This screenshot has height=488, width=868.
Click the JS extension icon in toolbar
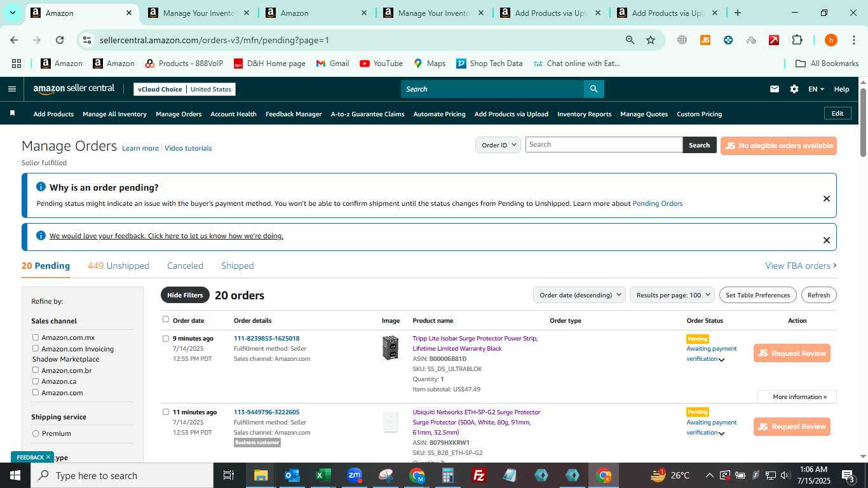[x=705, y=40]
